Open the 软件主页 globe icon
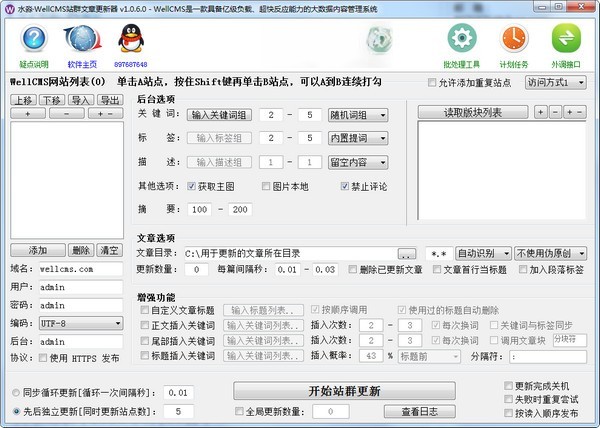The image size is (600, 428). click(82, 39)
